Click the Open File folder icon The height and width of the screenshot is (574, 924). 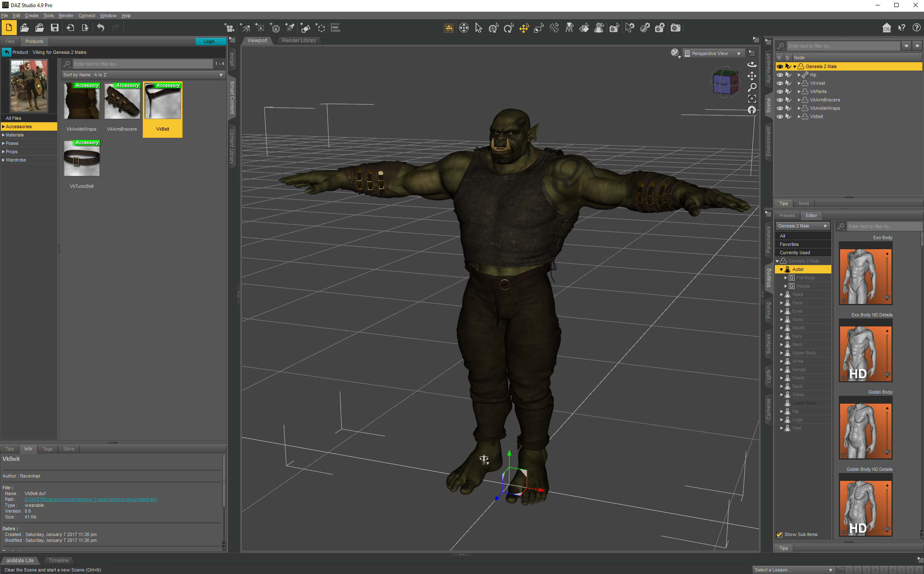point(25,28)
